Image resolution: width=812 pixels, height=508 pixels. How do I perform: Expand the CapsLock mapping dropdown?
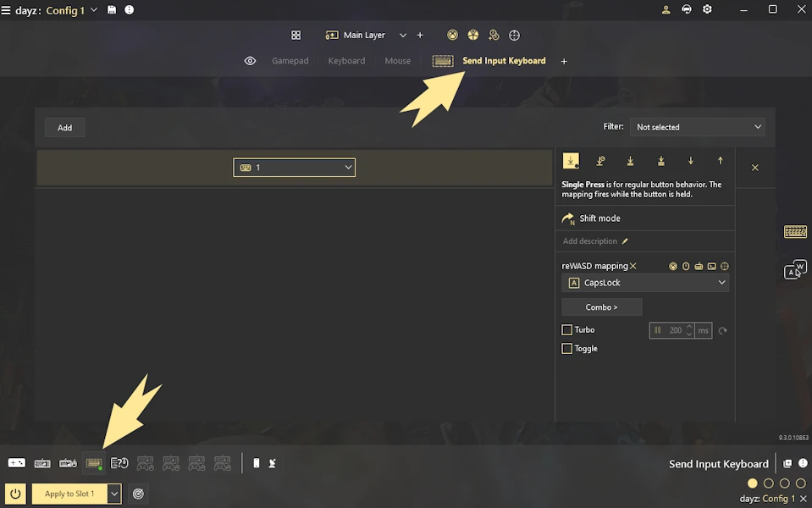pyautogui.click(x=645, y=283)
